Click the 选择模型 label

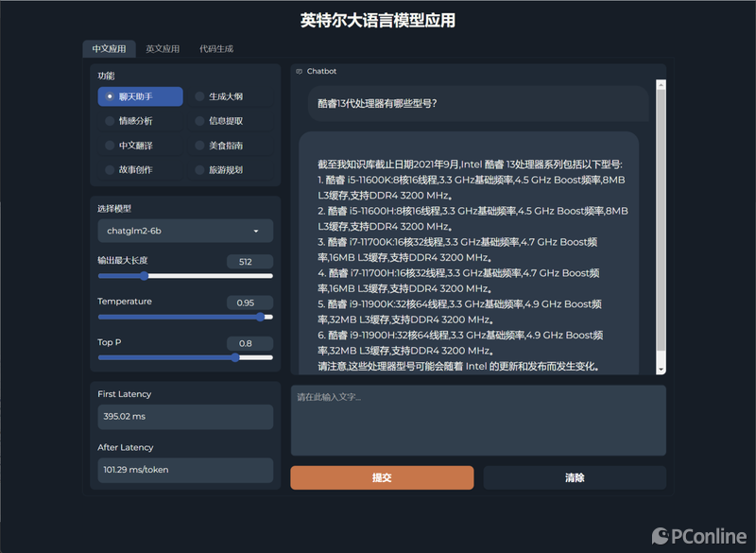114,209
